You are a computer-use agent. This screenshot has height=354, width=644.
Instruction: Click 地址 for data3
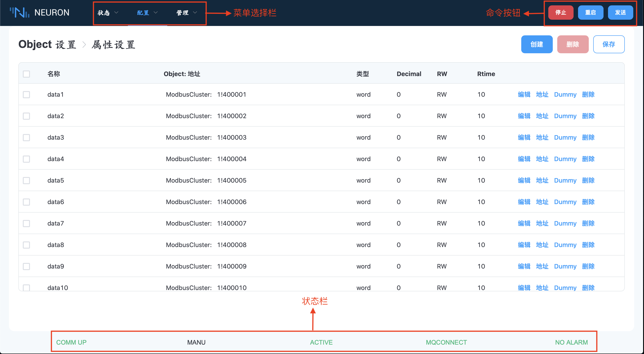click(542, 138)
